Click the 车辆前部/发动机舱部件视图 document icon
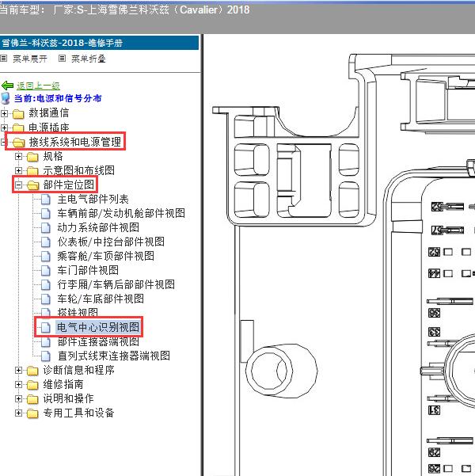475x476 pixels. (46, 213)
